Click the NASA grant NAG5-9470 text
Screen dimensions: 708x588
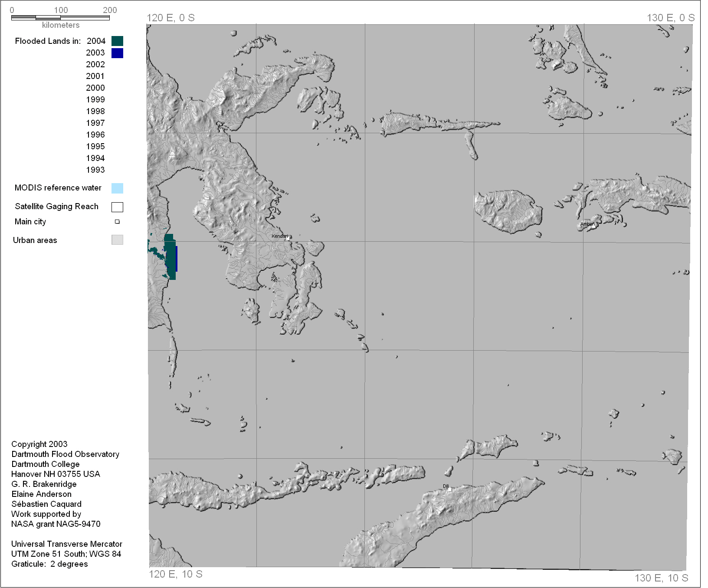[x=56, y=524]
